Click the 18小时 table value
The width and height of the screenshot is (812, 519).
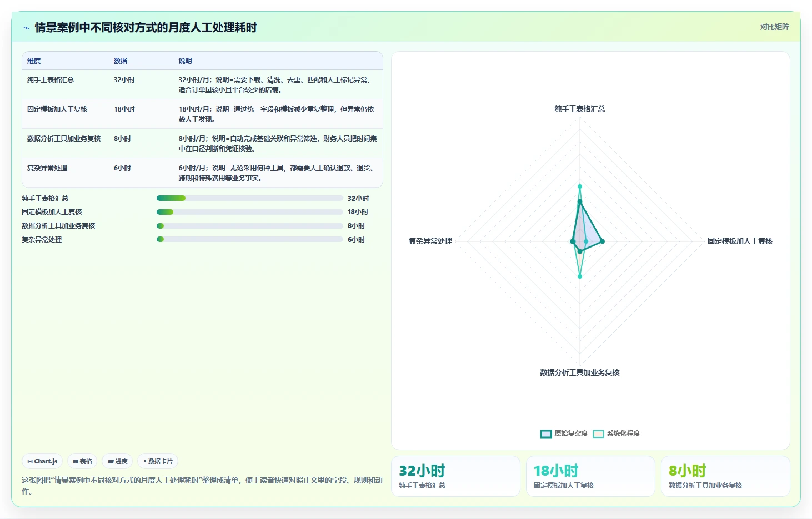coord(124,109)
